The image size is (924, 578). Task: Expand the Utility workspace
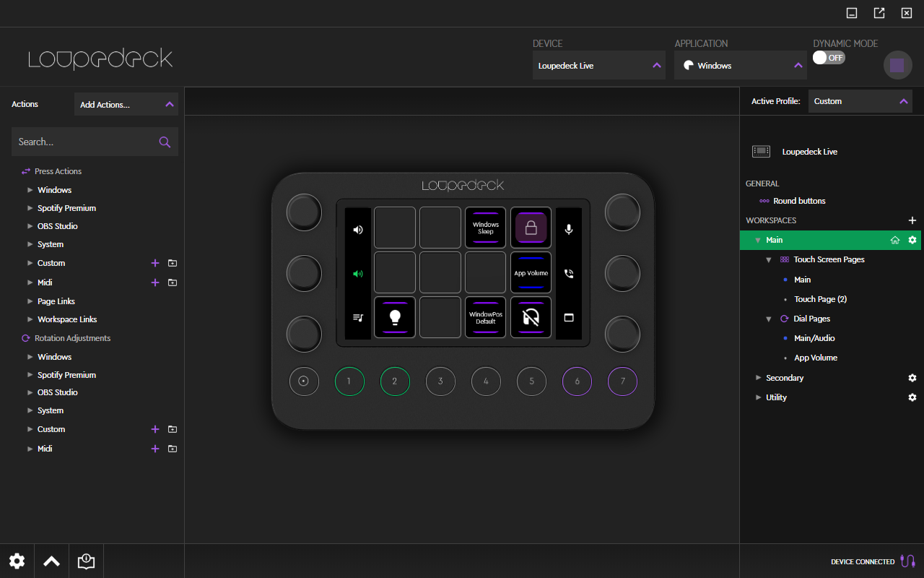[758, 397]
